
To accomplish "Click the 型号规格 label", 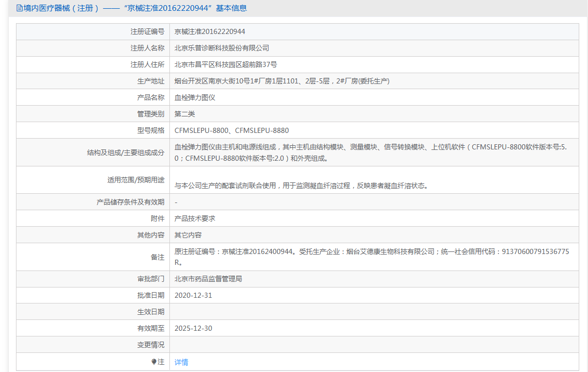I will (x=151, y=131).
